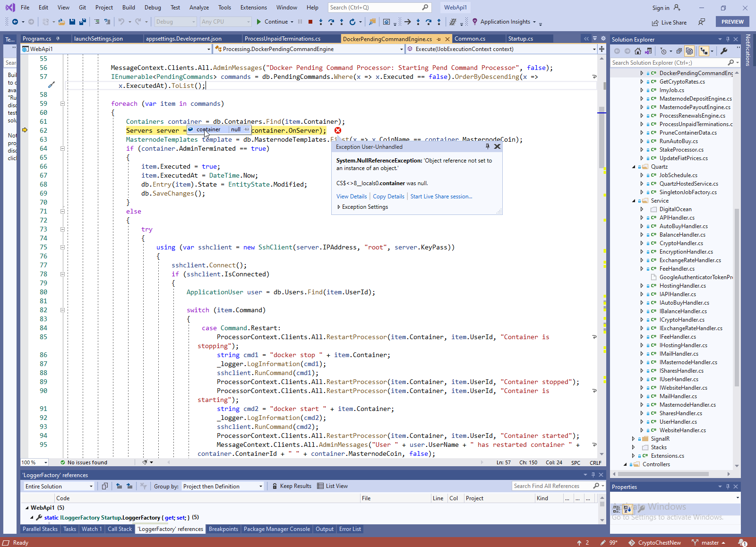
Task: Toggle List View in references panel
Action: tap(332, 486)
